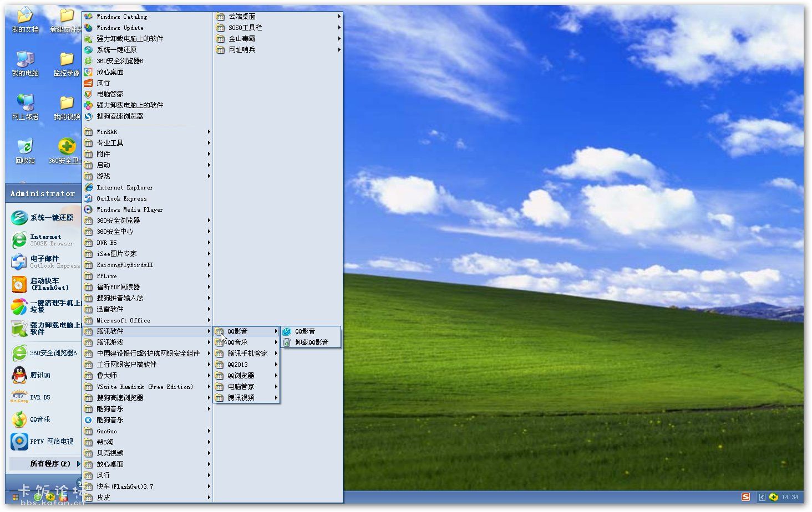This screenshot has width=812, height=512.
Task: Open the iSee图片专家 program folder
Action: (148, 254)
